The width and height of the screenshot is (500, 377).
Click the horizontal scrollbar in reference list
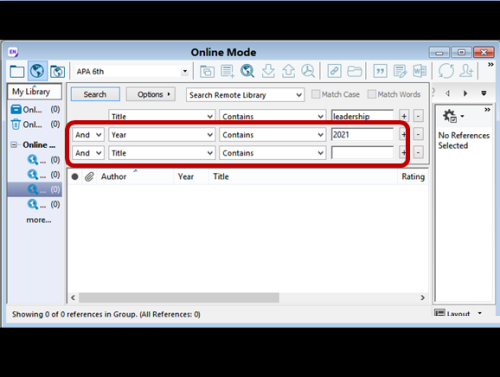179,298
